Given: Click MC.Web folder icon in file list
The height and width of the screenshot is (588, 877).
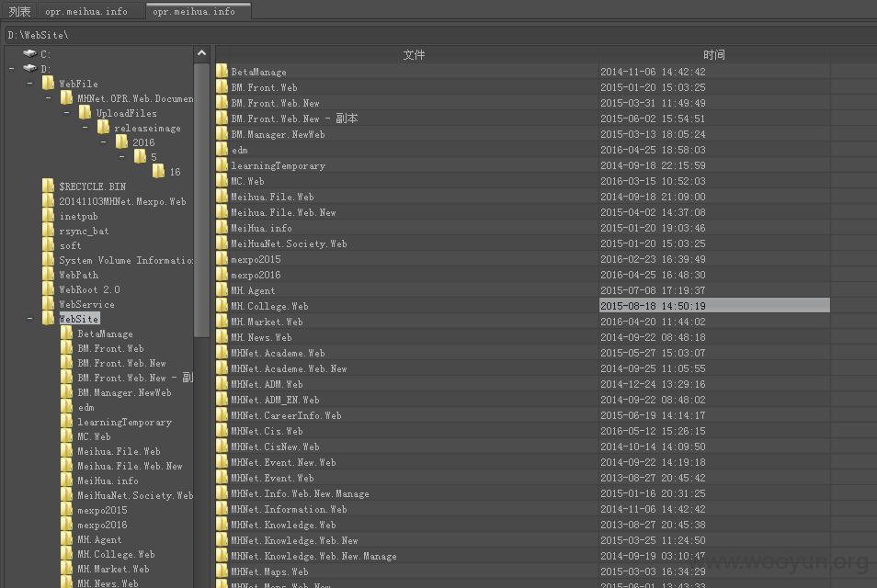Looking at the screenshot, I should [222, 181].
